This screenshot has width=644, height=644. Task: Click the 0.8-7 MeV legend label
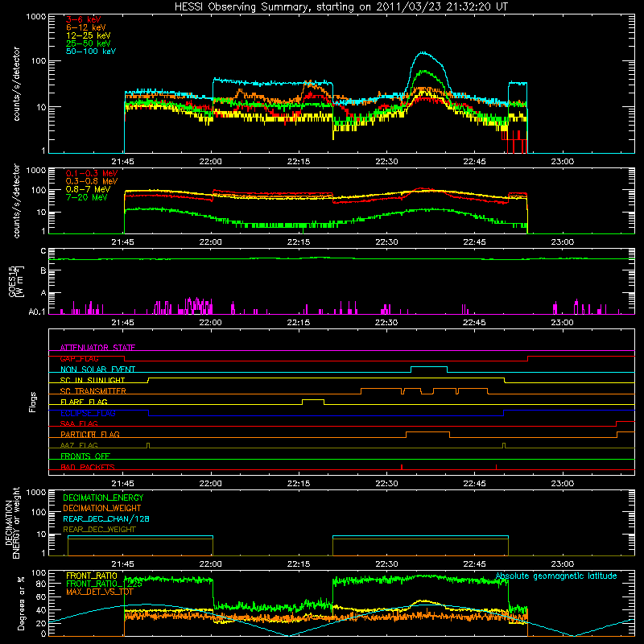pyautogui.click(x=88, y=189)
